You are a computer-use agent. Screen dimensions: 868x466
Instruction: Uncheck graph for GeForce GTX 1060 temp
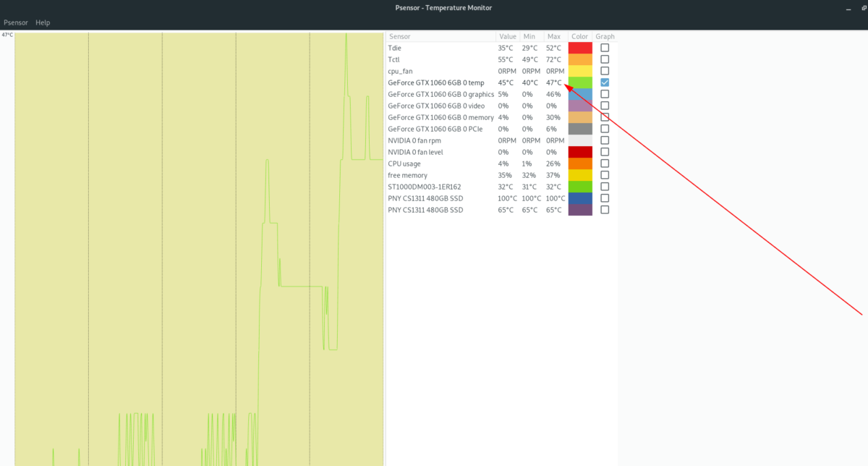pyautogui.click(x=605, y=82)
